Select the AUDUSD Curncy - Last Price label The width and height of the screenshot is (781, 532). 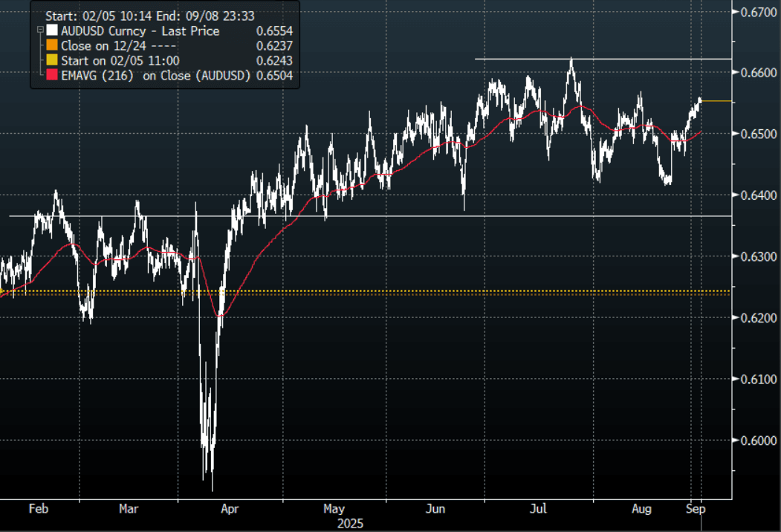pos(140,30)
